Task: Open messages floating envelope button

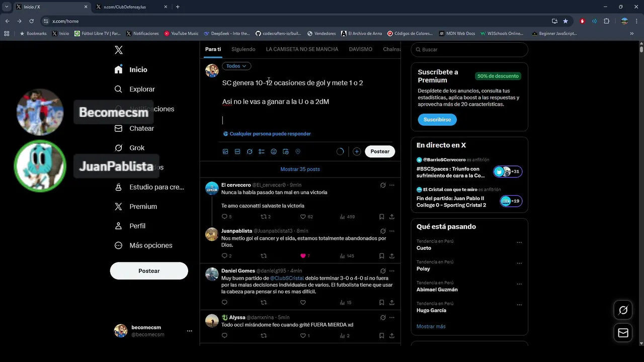Action: 623,333
